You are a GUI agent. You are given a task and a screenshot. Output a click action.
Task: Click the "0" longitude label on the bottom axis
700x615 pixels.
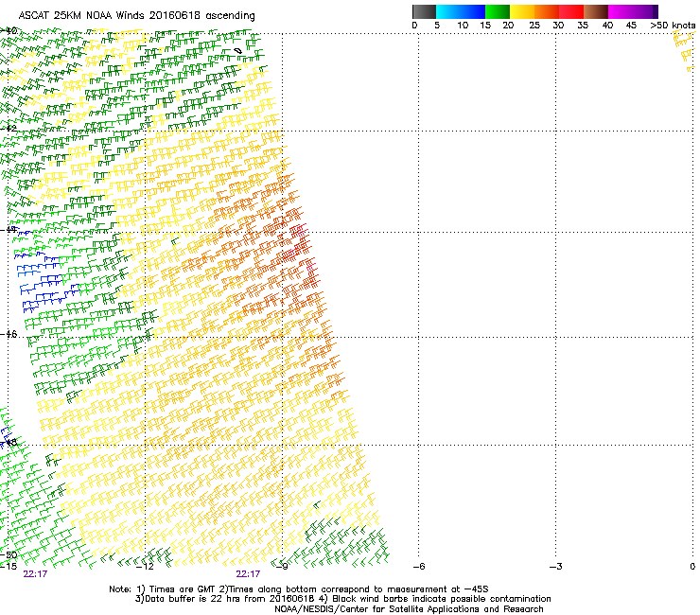click(x=692, y=567)
